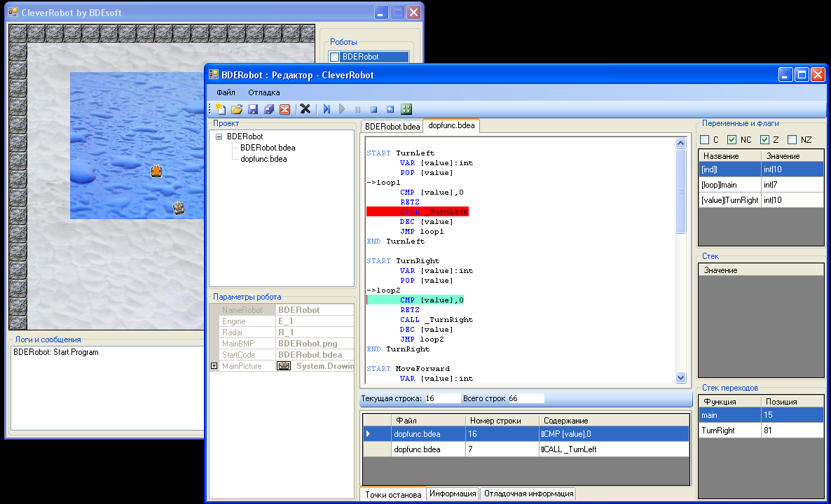Uncheck the NC flag checkbox
The image size is (831, 504).
(732, 140)
